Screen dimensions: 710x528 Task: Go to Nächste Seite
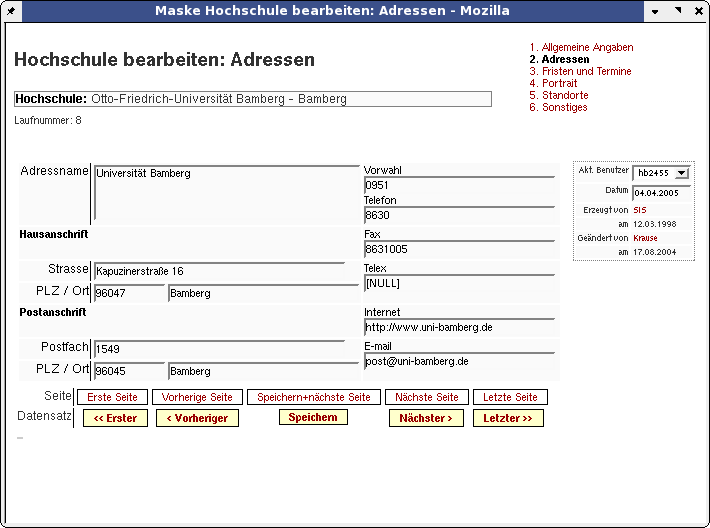[x=427, y=397]
